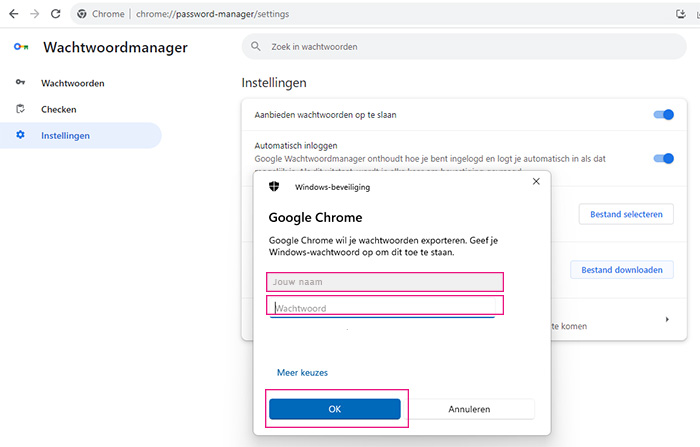Click the 'Bestand selecteren' button

tap(626, 214)
